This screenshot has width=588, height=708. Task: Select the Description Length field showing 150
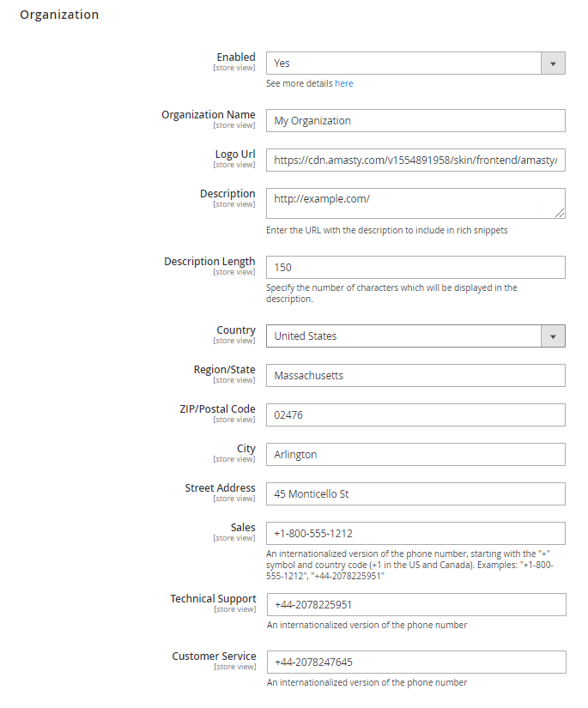pyautogui.click(x=415, y=268)
